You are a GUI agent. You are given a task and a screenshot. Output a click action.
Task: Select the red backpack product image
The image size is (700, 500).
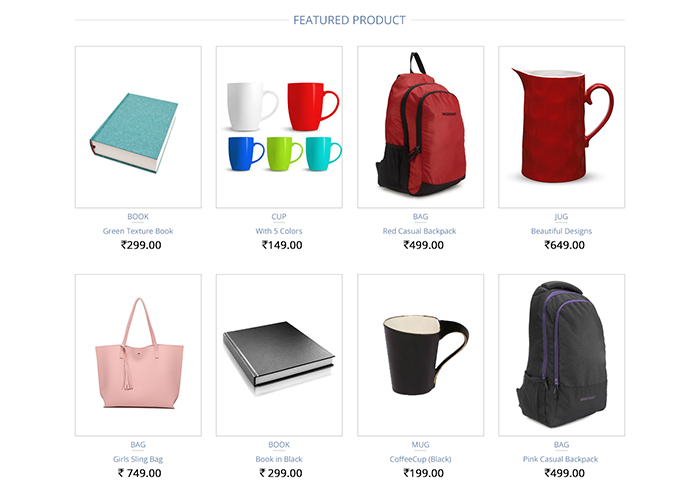[x=420, y=127]
